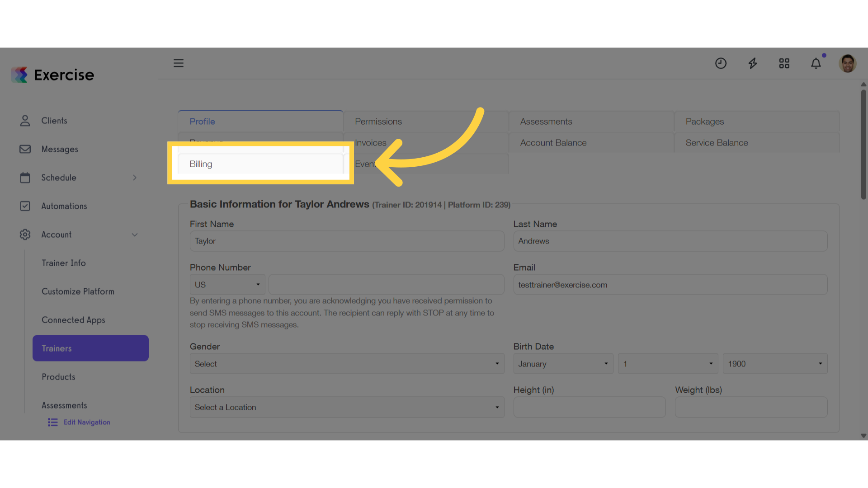
Task: Click the Last Name field
Action: [x=670, y=241]
